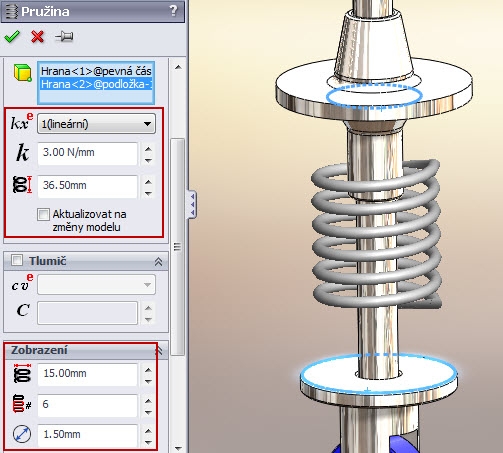Viewport: 503px width, 453px height.
Task: Cancel spring with red X
Action: pos(37,36)
